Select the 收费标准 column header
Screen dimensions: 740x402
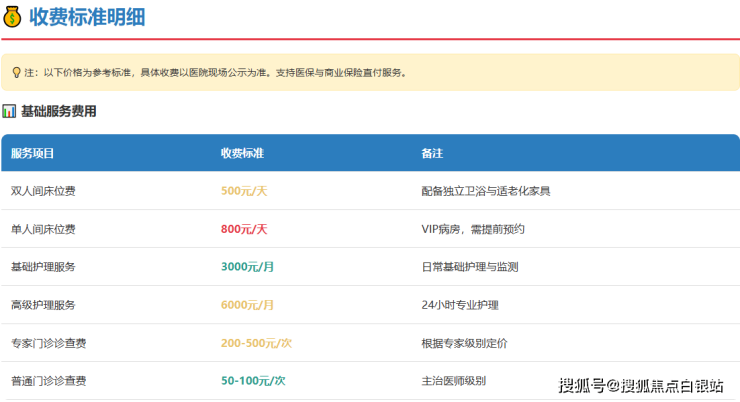pyautogui.click(x=242, y=153)
